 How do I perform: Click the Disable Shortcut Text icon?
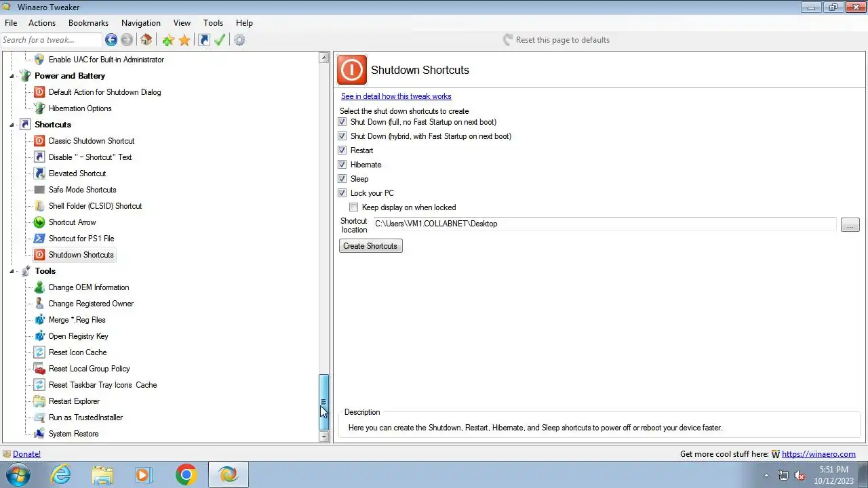point(39,157)
